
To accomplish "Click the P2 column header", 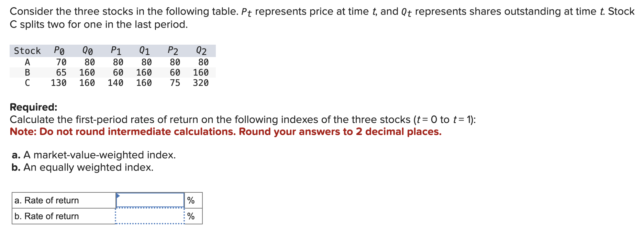I will pyautogui.click(x=172, y=51).
